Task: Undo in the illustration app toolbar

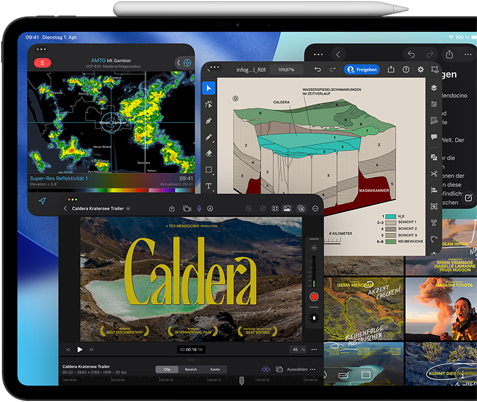Action: pyautogui.click(x=318, y=69)
